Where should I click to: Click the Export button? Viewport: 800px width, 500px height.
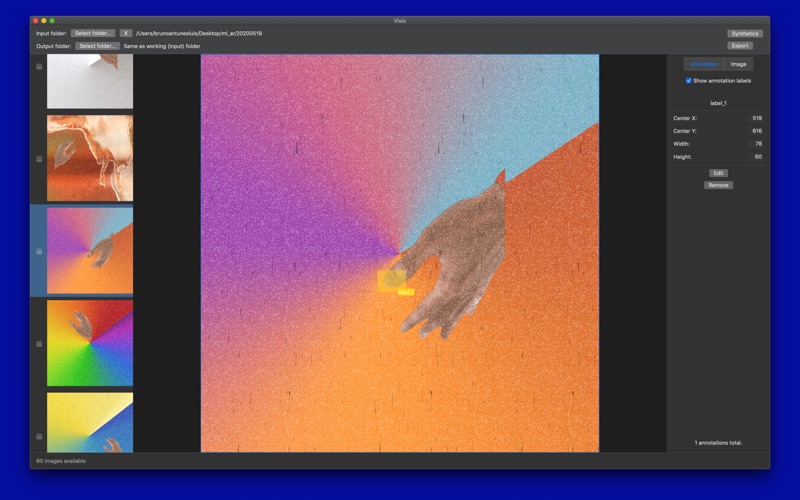[740, 45]
